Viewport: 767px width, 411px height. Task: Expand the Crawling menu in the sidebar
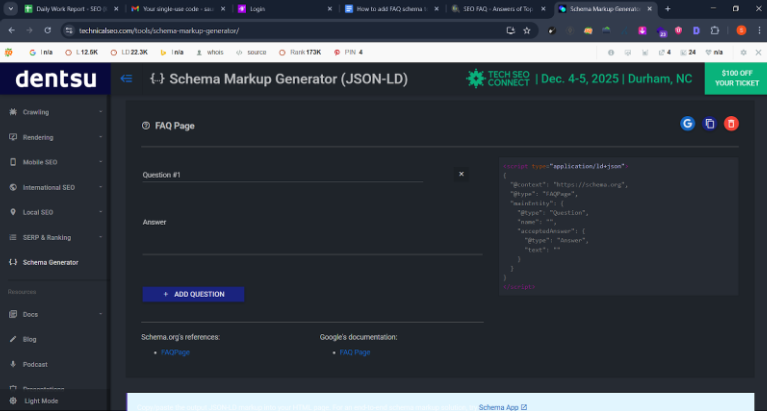(x=36, y=112)
